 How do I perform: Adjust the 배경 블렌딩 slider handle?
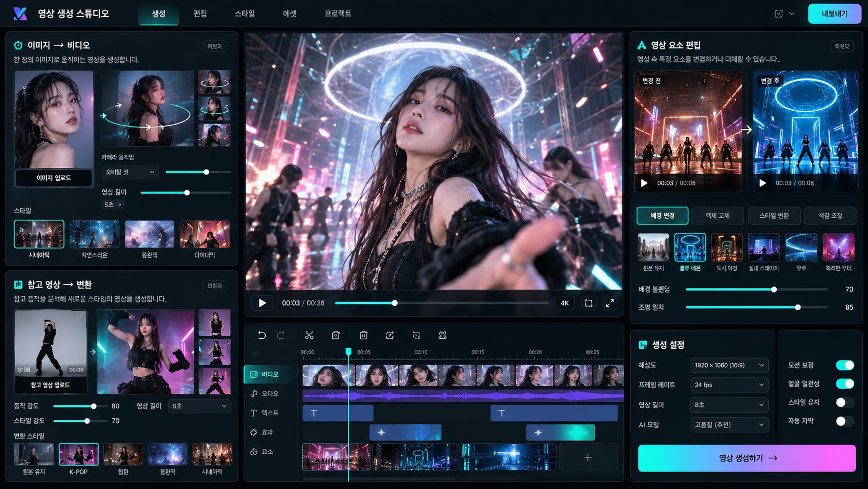pos(774,289)
